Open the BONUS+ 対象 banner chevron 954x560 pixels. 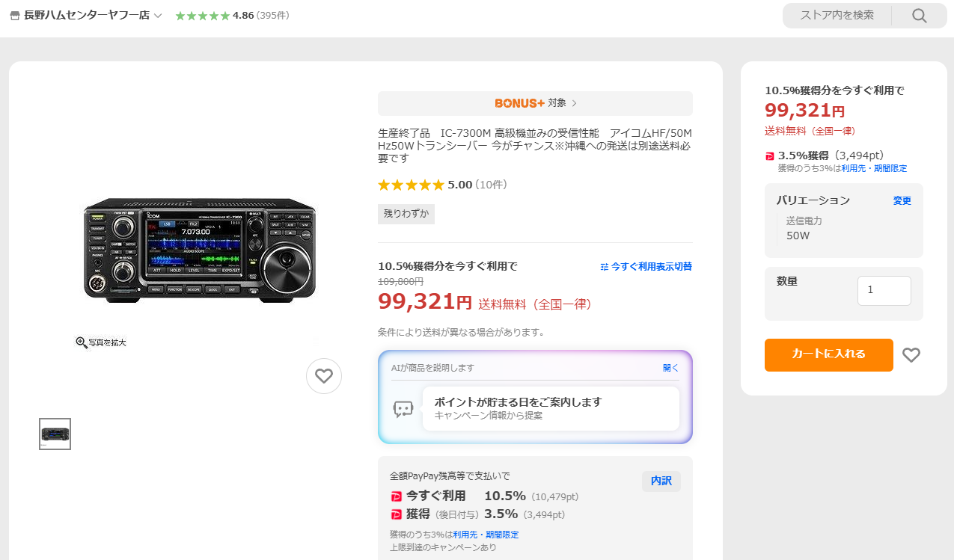574,103
